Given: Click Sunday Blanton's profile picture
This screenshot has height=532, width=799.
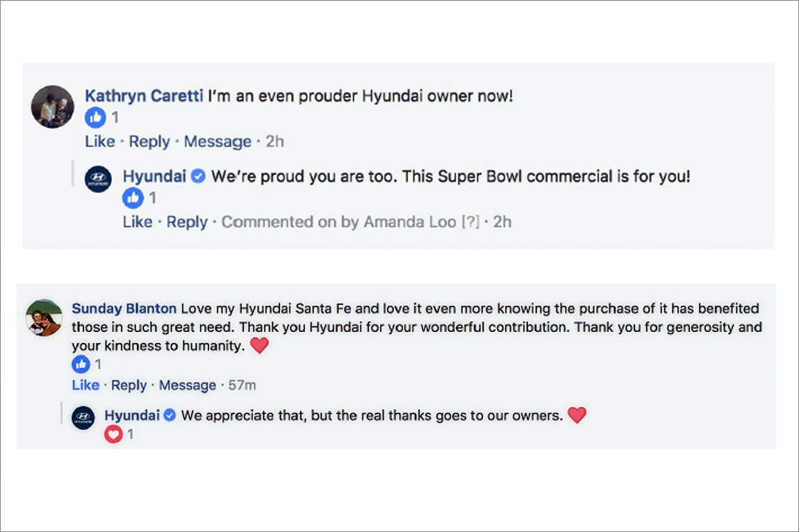Looking at the screenshot, I should pyautogui.click(x=44, y=318).
